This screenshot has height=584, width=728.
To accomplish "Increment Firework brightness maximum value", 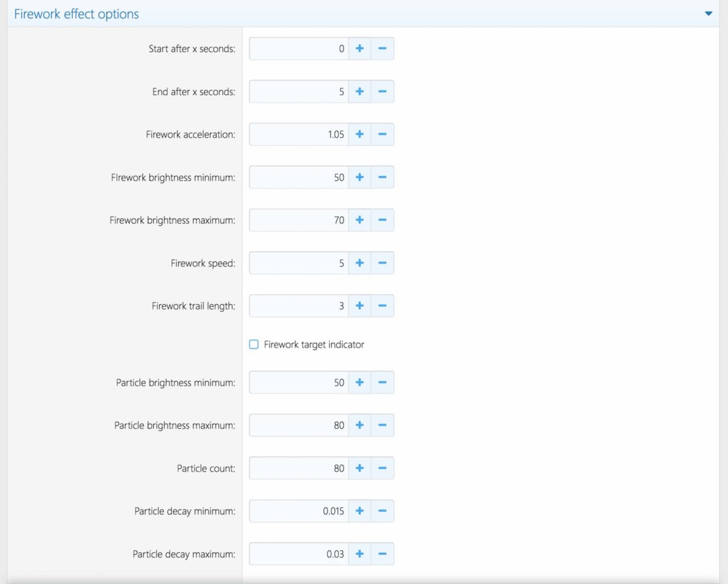I will pos(359,220).
